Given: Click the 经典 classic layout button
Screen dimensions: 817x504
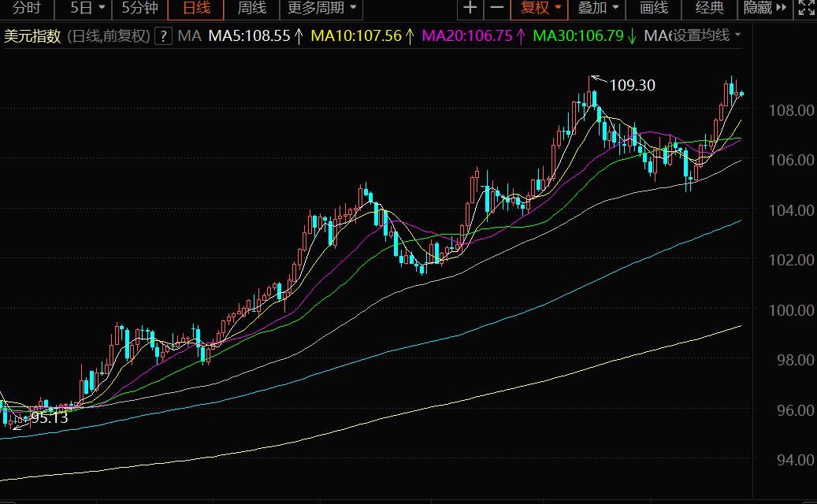Looking at the screenshot, I should click(x=709, y=8).
